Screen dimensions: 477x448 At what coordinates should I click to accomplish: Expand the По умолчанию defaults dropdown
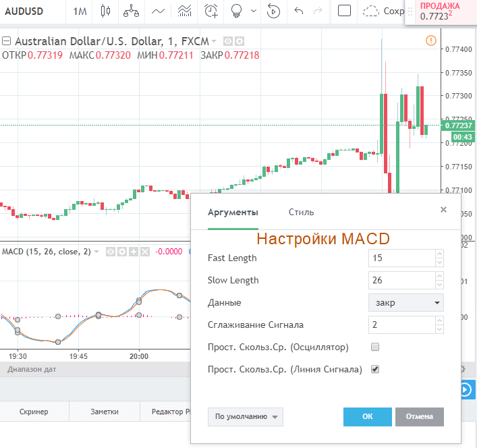pyautogui.click(x=246, y=417)
